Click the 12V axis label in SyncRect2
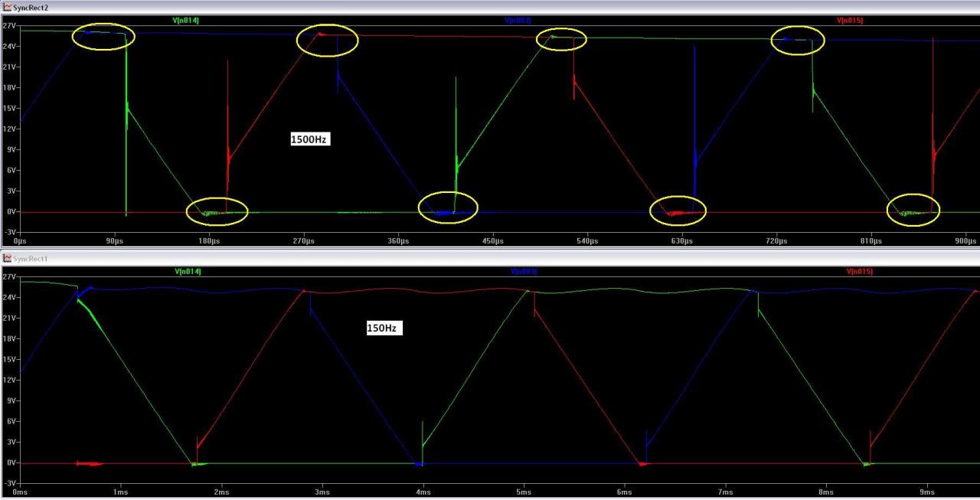The image size is (980, 500). click(x=9, y=129)
